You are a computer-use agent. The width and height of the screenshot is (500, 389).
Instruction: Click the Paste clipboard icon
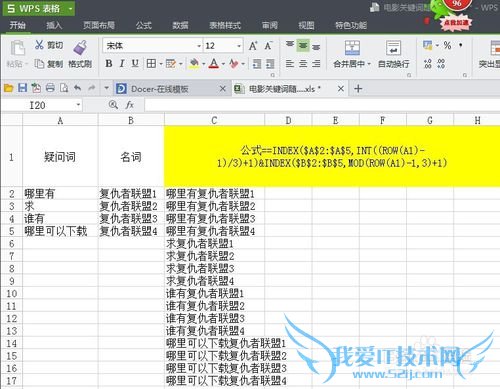pyautogui.click(x=17, y=48)
